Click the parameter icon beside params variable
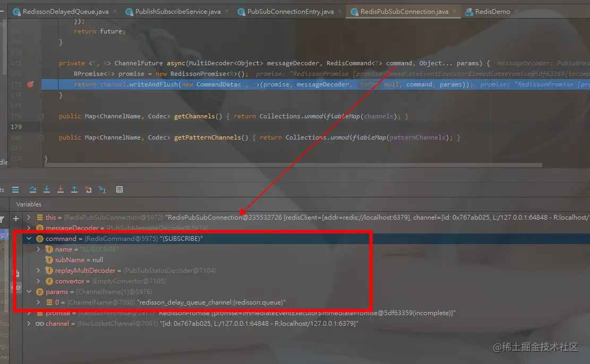 (x=39, y=292)
